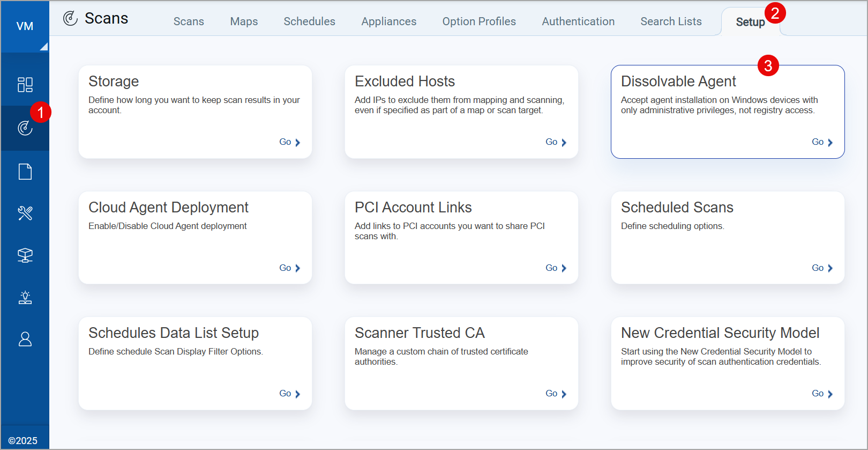The height and width of the screenshot is (450, 868).
Task: Click 'Define schedule Scan Display Filter Options.' text
Action: pyautogui.click(x=176, y=352)
